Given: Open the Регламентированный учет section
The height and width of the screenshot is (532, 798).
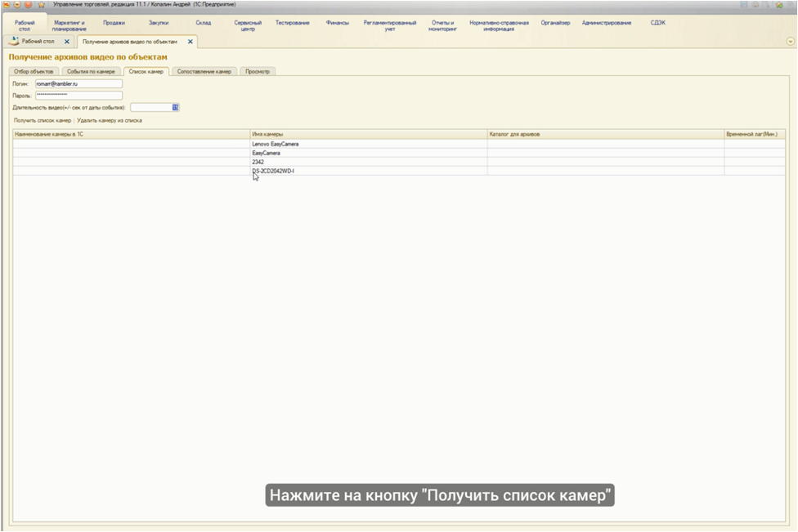Looking at the screenshot, I should 390,25.
